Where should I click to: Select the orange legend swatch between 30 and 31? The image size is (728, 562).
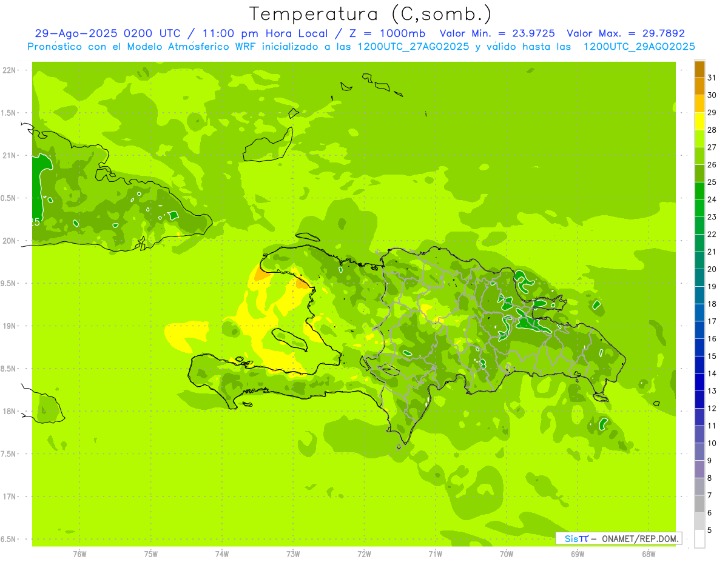699,87
